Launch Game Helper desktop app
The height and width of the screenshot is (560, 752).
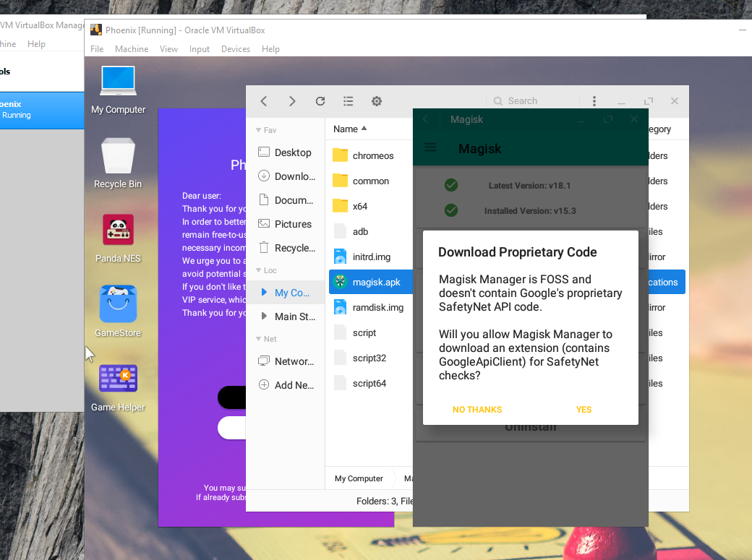118,387
